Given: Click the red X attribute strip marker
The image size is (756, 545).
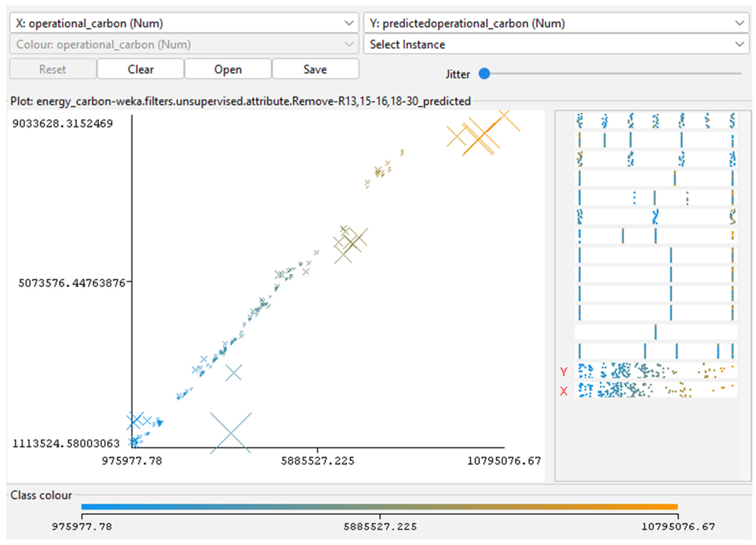Looking at the screenshot, I should coord(563,391).
